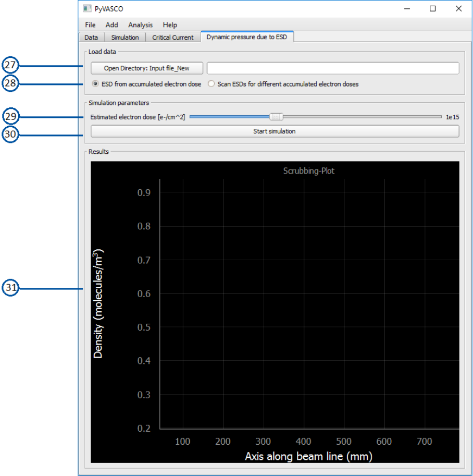Open the Analysis menu
This screenshot has width=473, height=476.
click(x=140, y=25)
